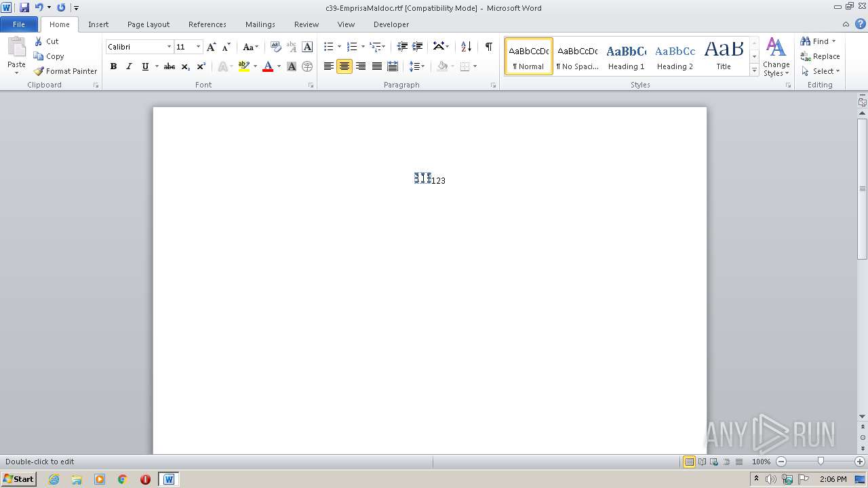Click the Replace button
The image size is (868, 488).
click(821, 56)
